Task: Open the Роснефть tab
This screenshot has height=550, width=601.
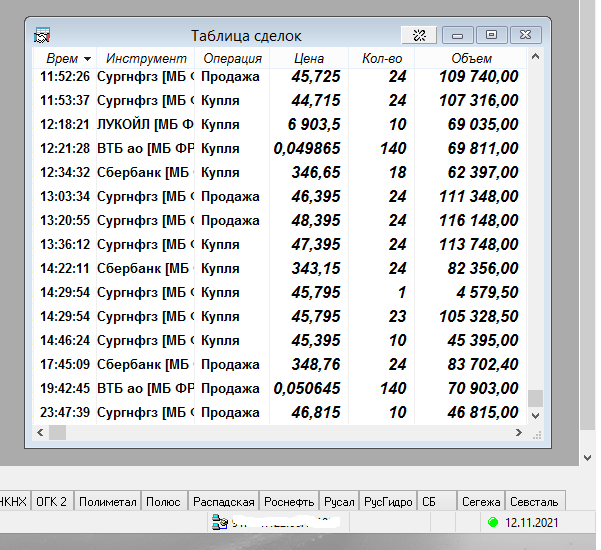Action: click(289, 501)
